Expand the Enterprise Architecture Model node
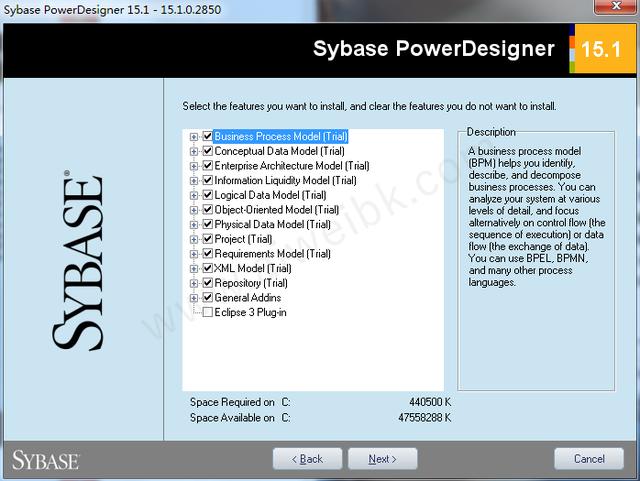 click(x=194, y=166)
